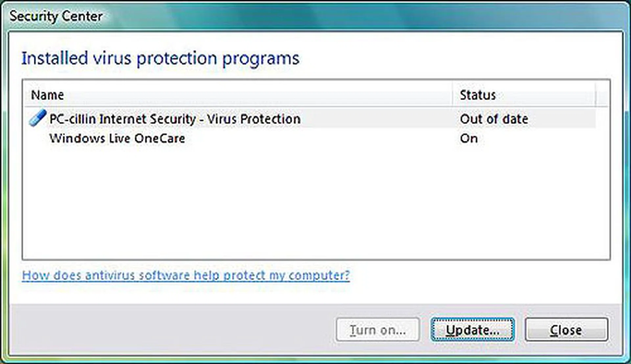The image size is (631, 364).
Task: Click the Name column header
Action: point(47,95)
